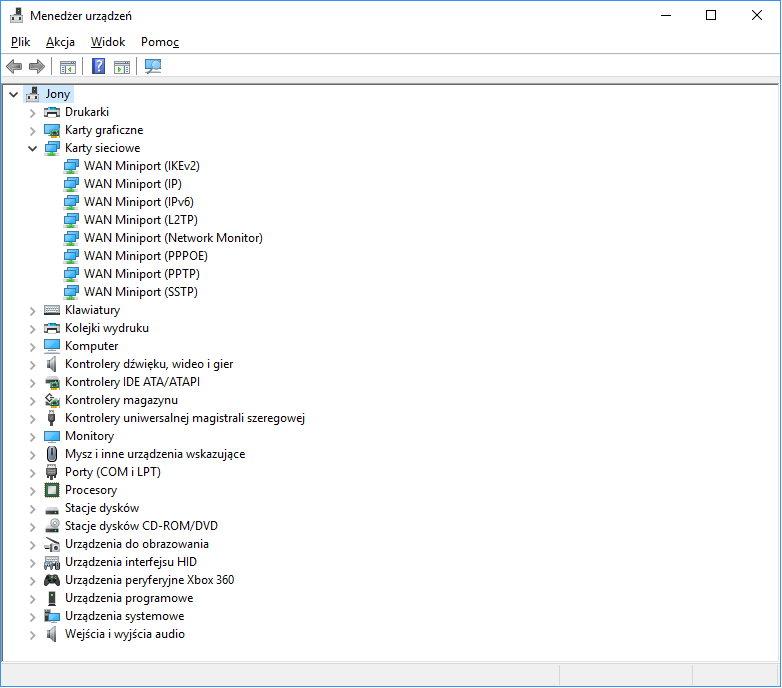Click the show/hide action pane toolbar icon

122,66
